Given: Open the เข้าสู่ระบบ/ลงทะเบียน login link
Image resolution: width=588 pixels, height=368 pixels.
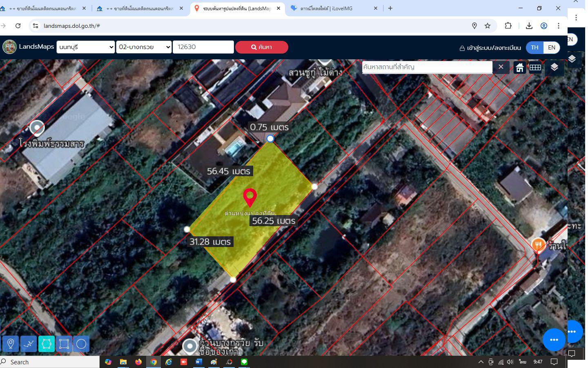Looking at the screenshot, I should coord(490,48).
